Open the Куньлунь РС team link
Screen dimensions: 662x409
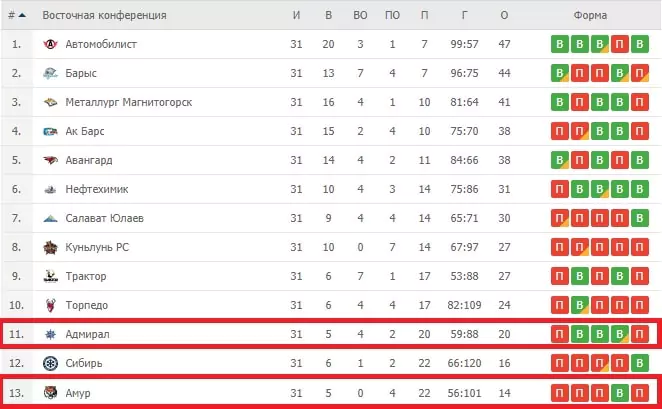click(x=97, y=247)
